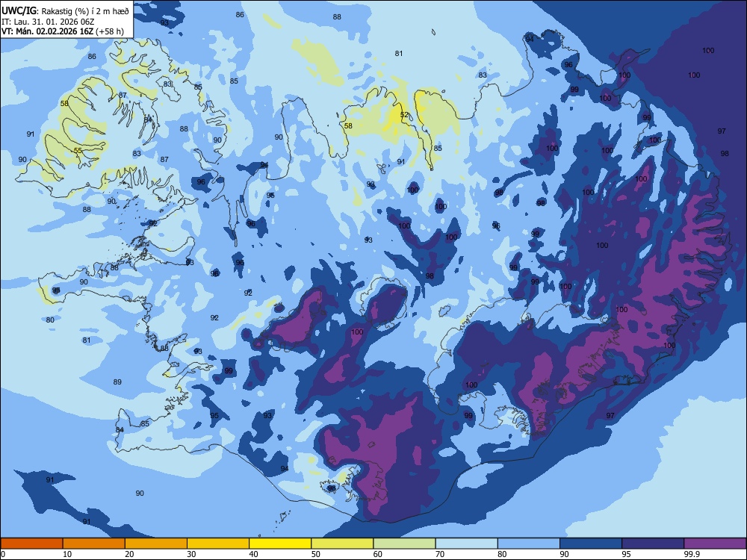Click the medium blue 90–95 legend swatch

[x=591, y=544]
